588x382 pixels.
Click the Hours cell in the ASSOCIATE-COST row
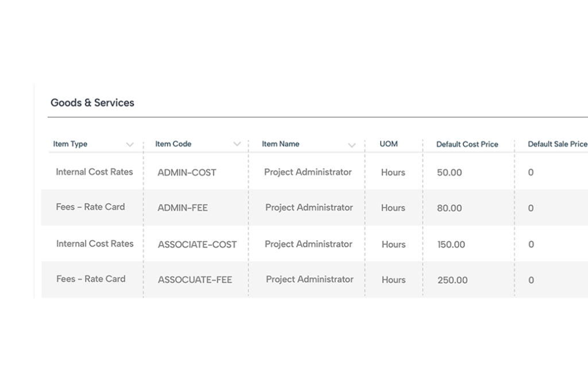(393, 244)
